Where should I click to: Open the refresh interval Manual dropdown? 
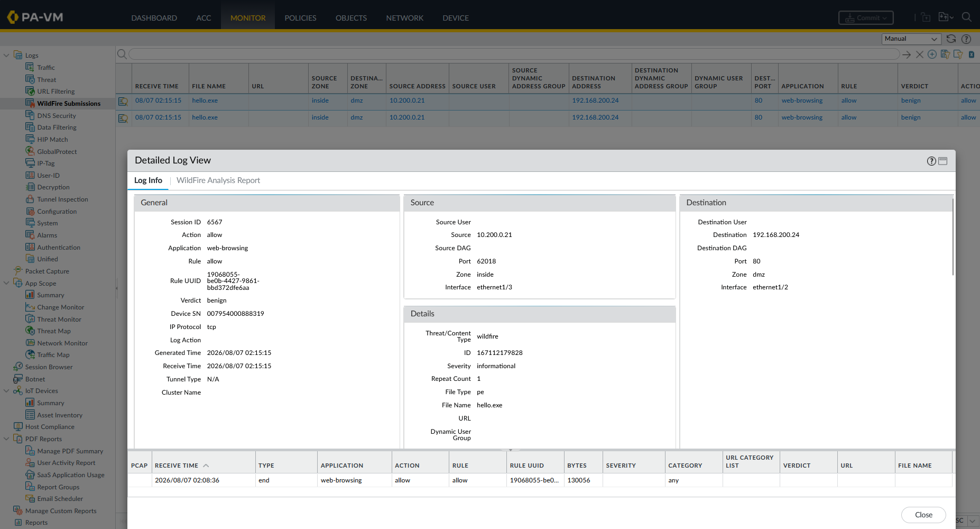coord(912,39)
